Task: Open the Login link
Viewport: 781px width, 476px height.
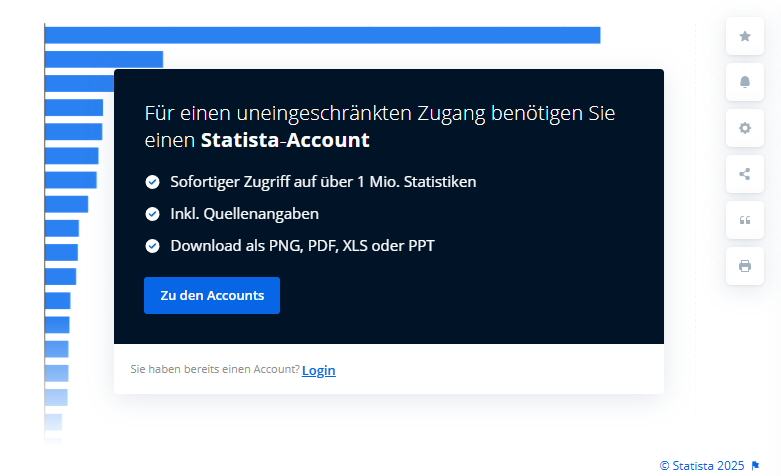Action: [318, 370]
